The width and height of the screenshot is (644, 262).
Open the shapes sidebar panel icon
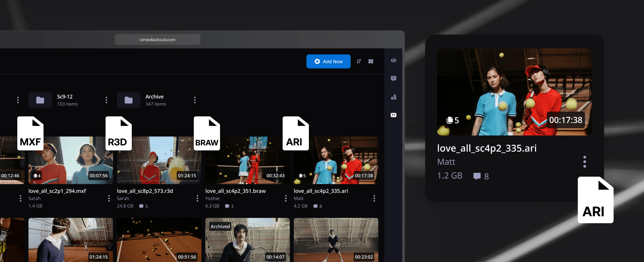(x=393, y=97)
